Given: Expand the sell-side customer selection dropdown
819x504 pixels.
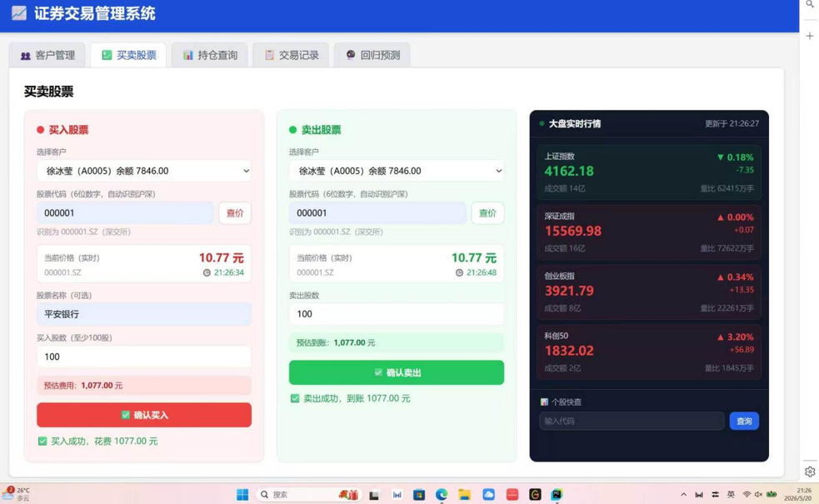Looking at the screenshot, I should [x=397, y=171].
